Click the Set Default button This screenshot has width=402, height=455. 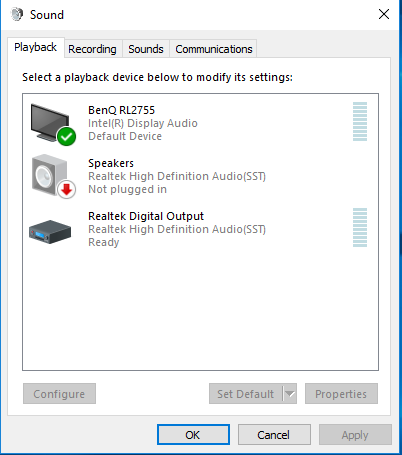pos(246,394)
